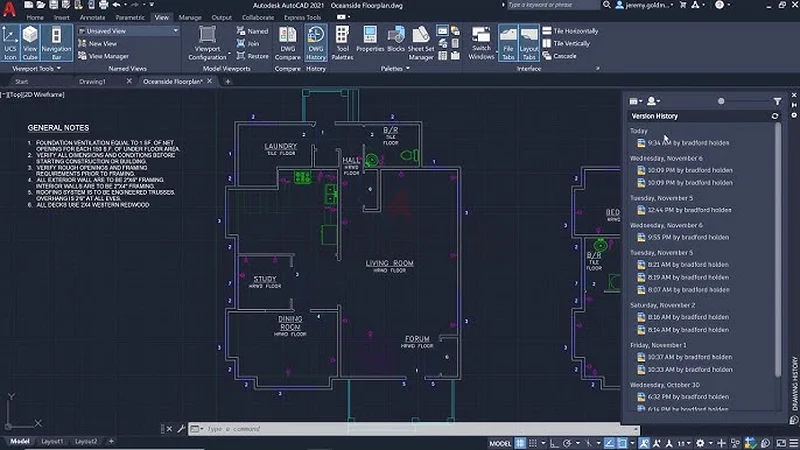The width and height of the screenshot is (800, 450).
Task: Open the jeremy.goldm account dropdown
Action: (x=645, y=5)
